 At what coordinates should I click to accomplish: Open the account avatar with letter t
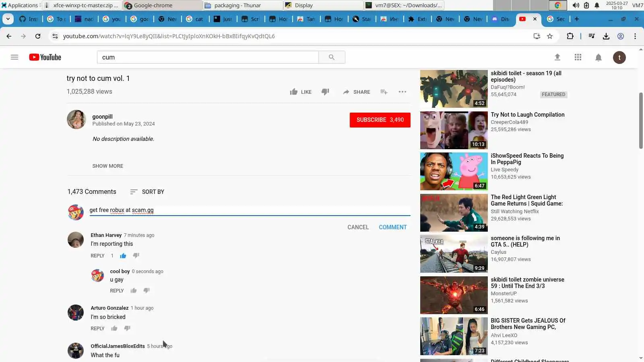(x=619, y=58)
